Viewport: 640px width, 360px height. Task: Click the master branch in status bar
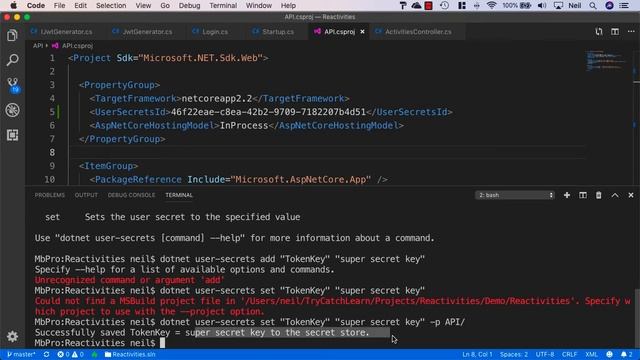pyautogui.click(x=21, y=354)
